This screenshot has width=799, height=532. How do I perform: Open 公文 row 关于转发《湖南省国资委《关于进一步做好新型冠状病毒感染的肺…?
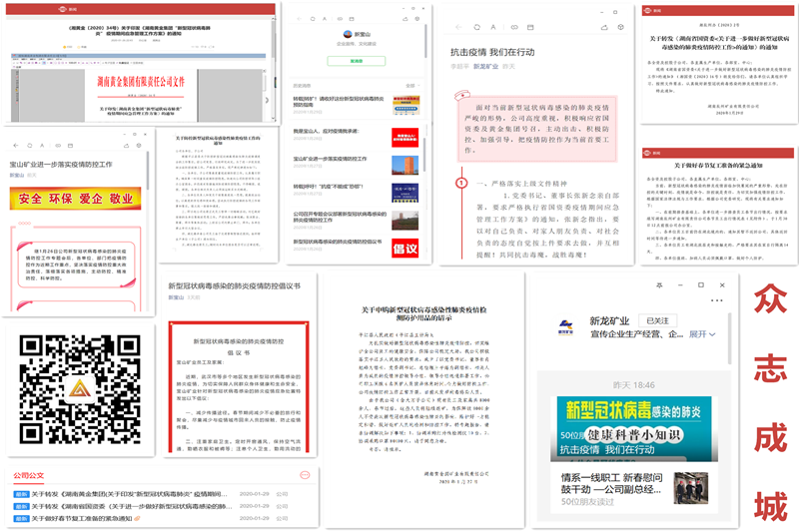point(152,506)
